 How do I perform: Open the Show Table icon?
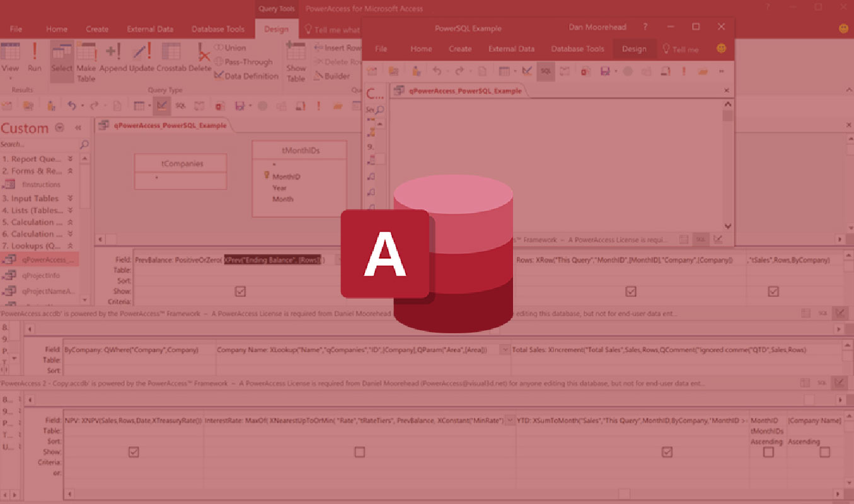click(x=296, y=61)
